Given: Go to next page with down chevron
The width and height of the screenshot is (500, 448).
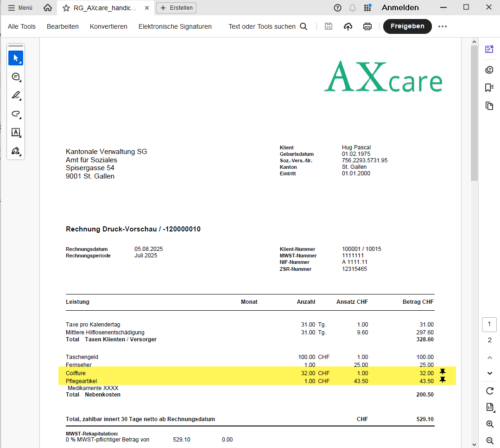Looking at the screenshot, I should point(490,373).
